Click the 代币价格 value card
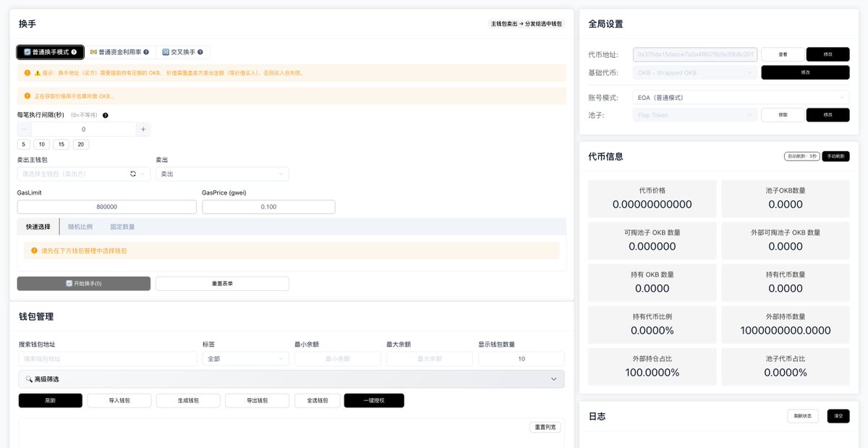Image resolution: width=868 pixels, height=448 pixels. click(x=652, y=198)
